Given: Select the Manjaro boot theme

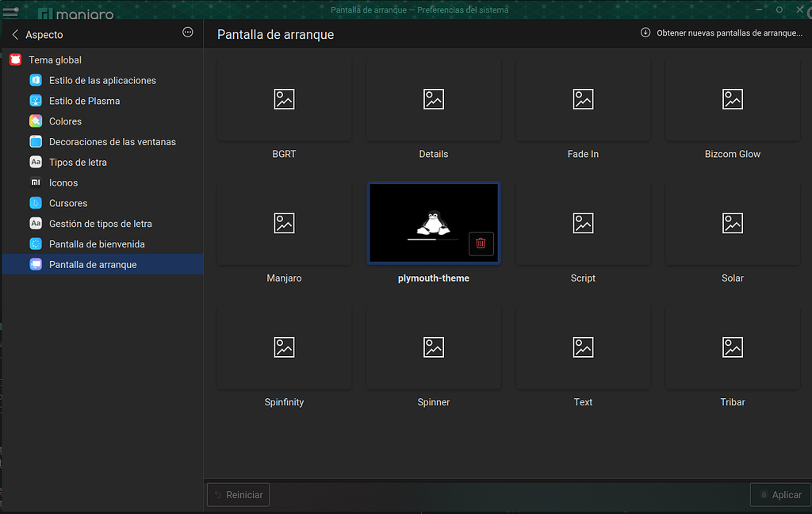Looking at the screenshot, I should tap(284, 223).
